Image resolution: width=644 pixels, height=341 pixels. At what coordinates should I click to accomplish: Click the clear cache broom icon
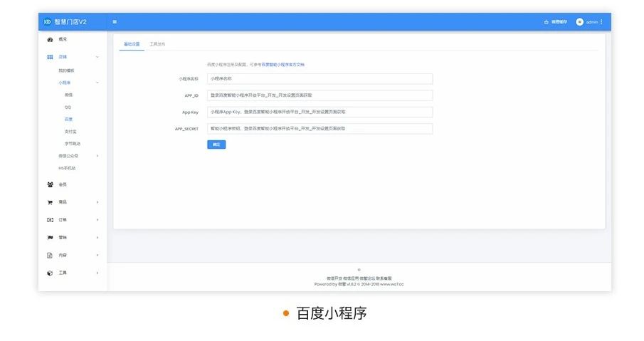click(x=547, y=22)
